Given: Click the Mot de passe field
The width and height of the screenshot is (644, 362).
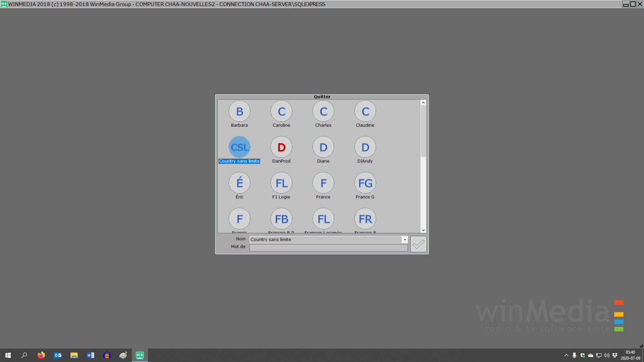Looking at the screenshot, I should [x=328, y=248].
